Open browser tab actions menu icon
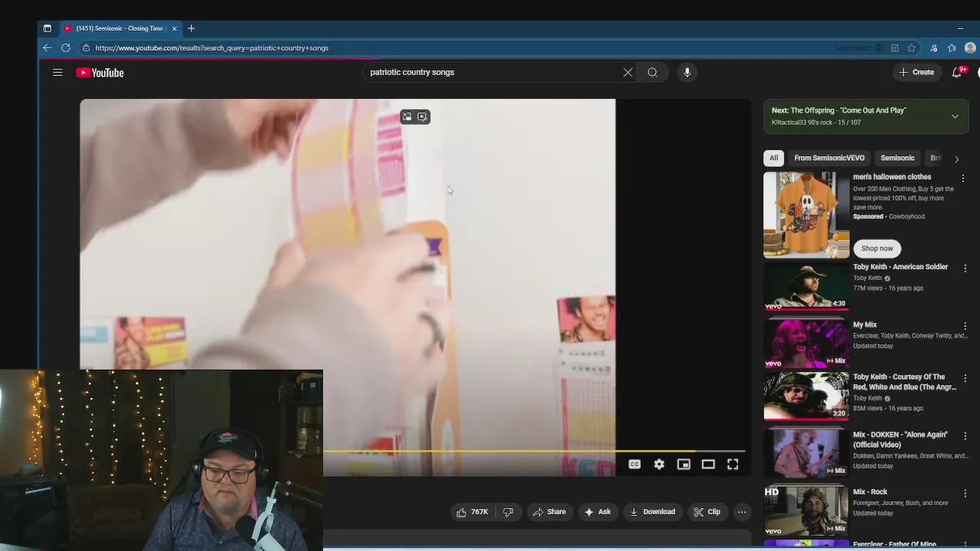This screenshot has height=551, width=980. 47,28
